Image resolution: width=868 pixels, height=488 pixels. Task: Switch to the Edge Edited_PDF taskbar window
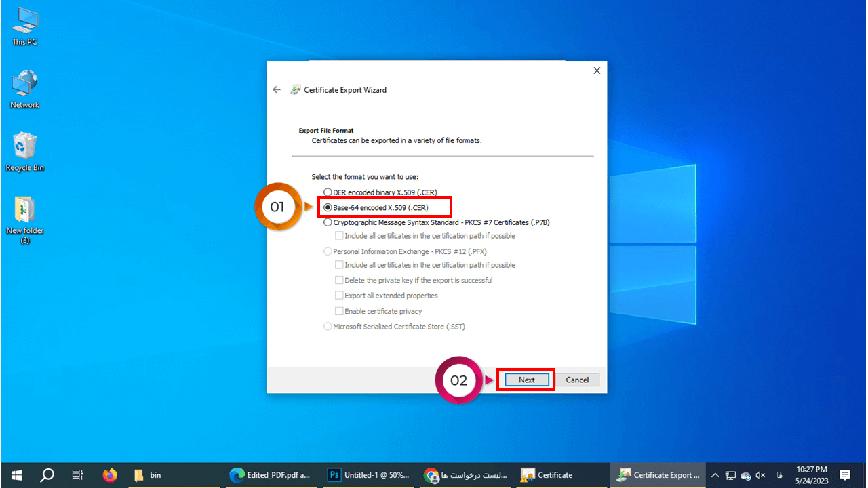tap(271, 474)
